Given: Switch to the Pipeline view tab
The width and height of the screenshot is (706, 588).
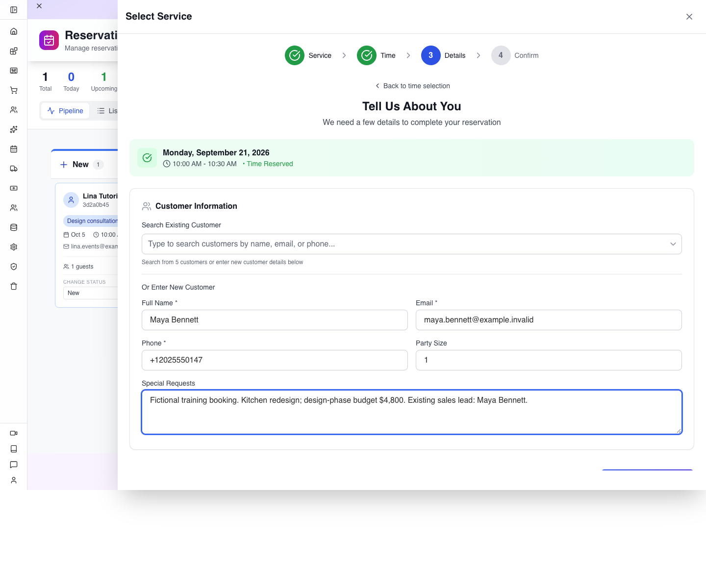Looking at the screenshot, I should (x=65, y=111).
